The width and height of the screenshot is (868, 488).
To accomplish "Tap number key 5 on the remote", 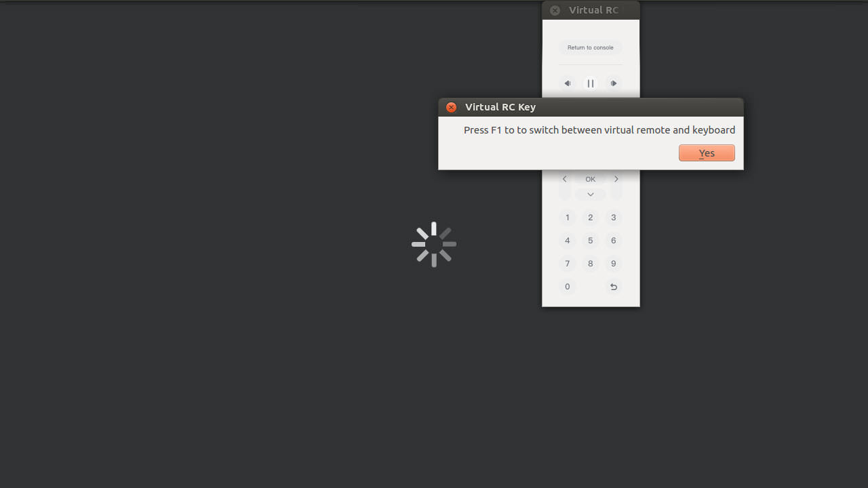I will point(591,241).
